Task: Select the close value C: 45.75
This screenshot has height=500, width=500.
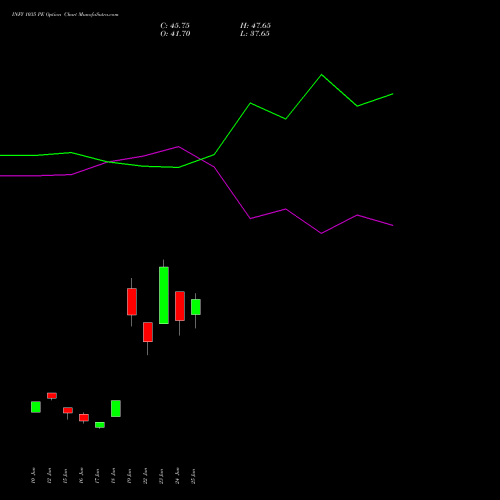Action: point(175,26)
